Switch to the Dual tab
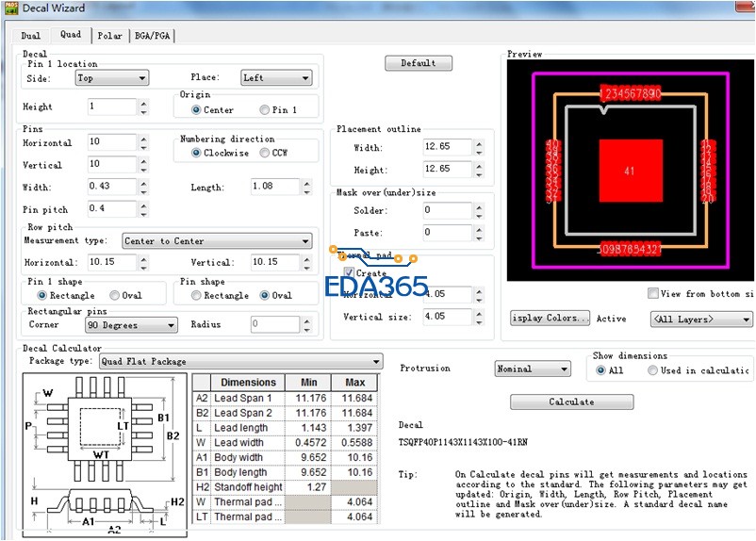The height and width of the screenshot is (541, 756). click(x=31, y=36)
